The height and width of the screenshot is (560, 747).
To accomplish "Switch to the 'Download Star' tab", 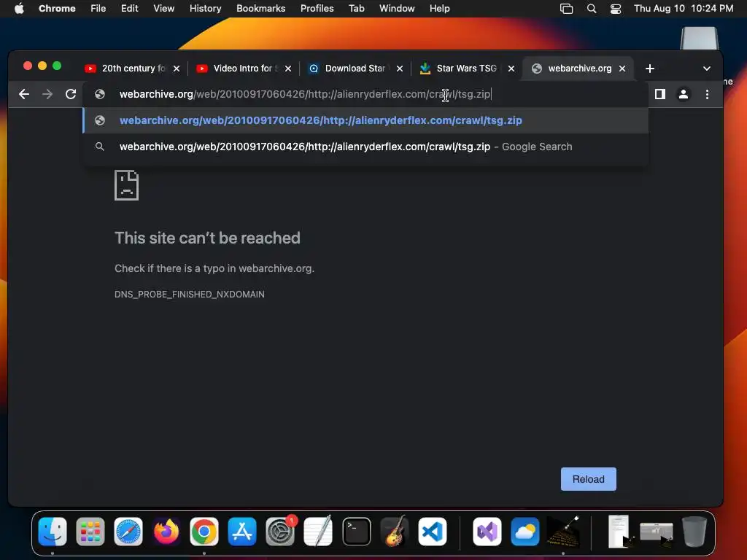I will (x=349, y=69).
